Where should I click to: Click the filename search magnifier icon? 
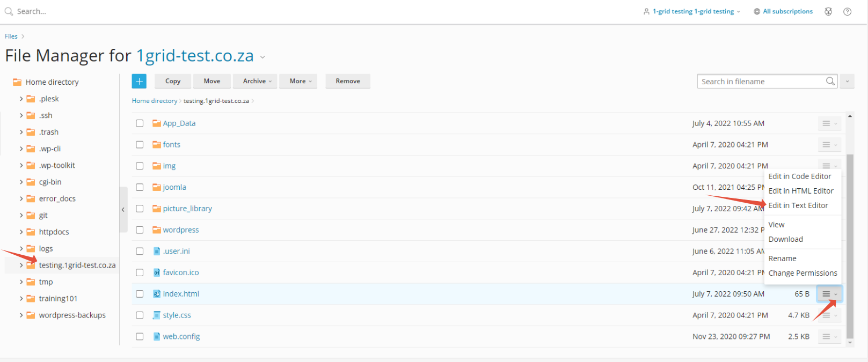pos(830,81)
